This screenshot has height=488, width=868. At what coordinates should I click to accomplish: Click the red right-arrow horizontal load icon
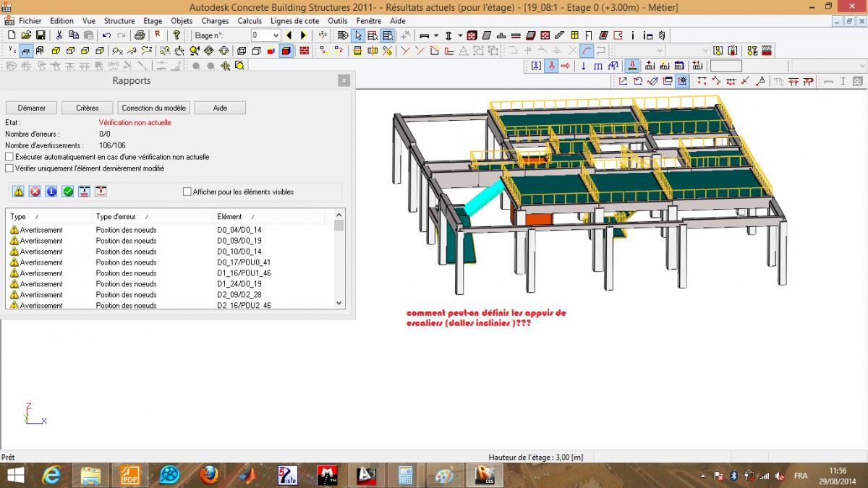click(566, 66)
